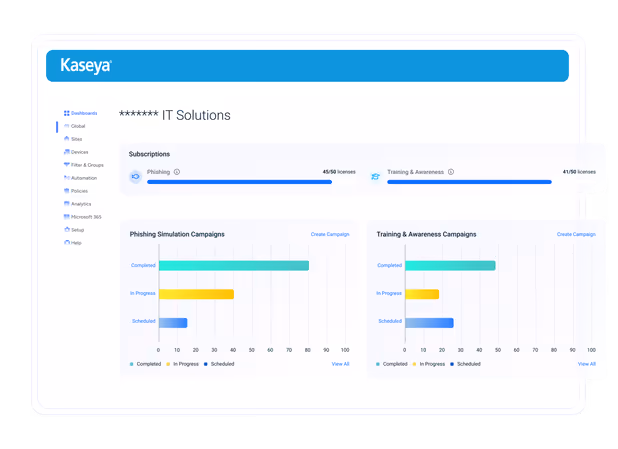This screenshot has width=618, height=449.
Task: Select the Devices icon in sidebar
Action: click(x=67, y=152)
